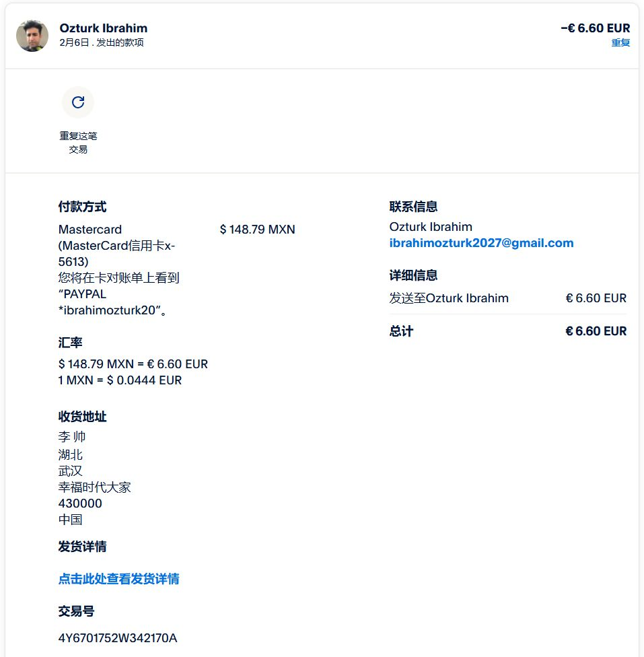Viewport: 644px width, 657px height.
Task: Select transaction ID 4Y6701752W342170A
Action: point(118,638)
